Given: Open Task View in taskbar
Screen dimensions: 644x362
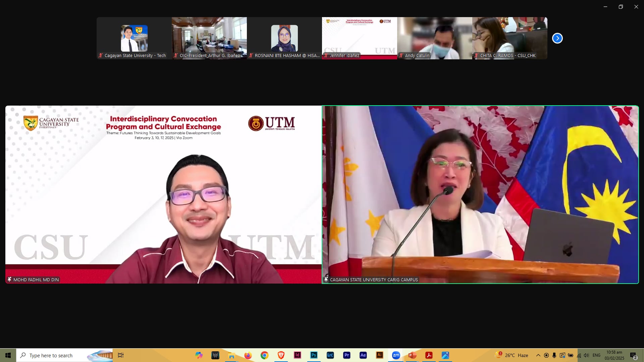Looking at the screenshot, I should (x=121, y=355).
